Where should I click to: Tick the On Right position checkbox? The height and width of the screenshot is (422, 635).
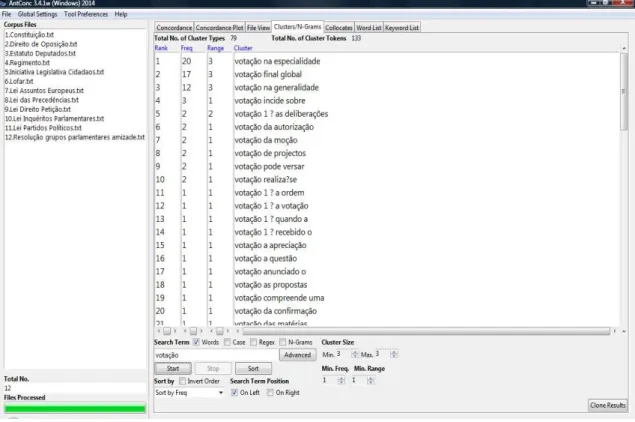point(270,392)
